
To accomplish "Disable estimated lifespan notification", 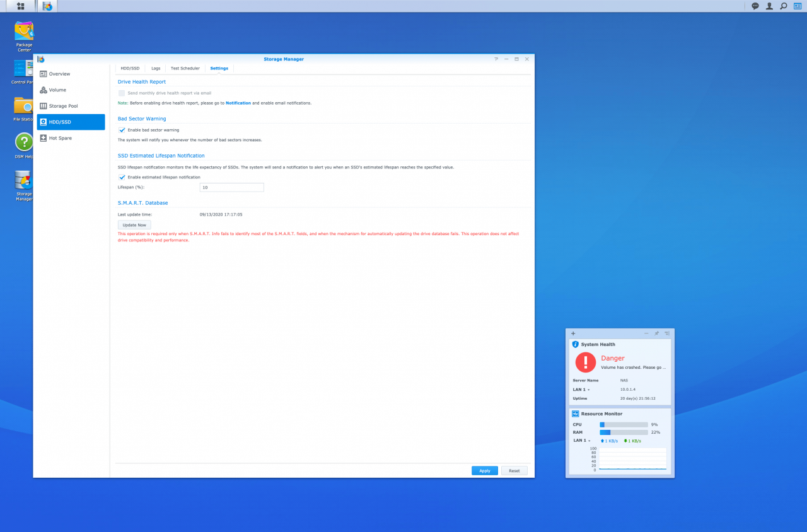I will pos(121,177).
